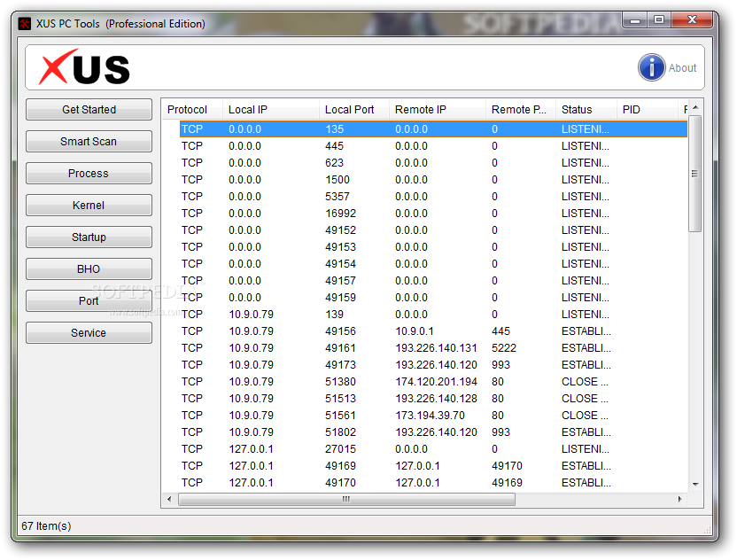Viewport: 737px width, 560px height.
Task: Click remote IP 10.9.0.1 cell
Action: 414,331
